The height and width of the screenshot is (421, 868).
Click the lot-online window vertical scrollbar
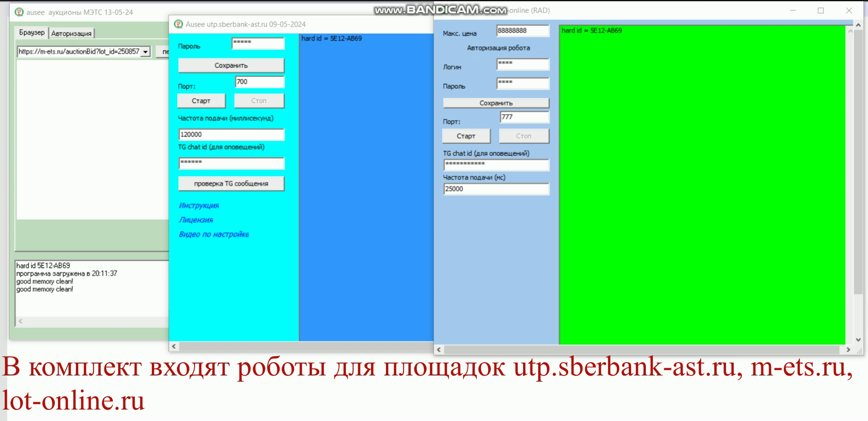tap(858, 162)
